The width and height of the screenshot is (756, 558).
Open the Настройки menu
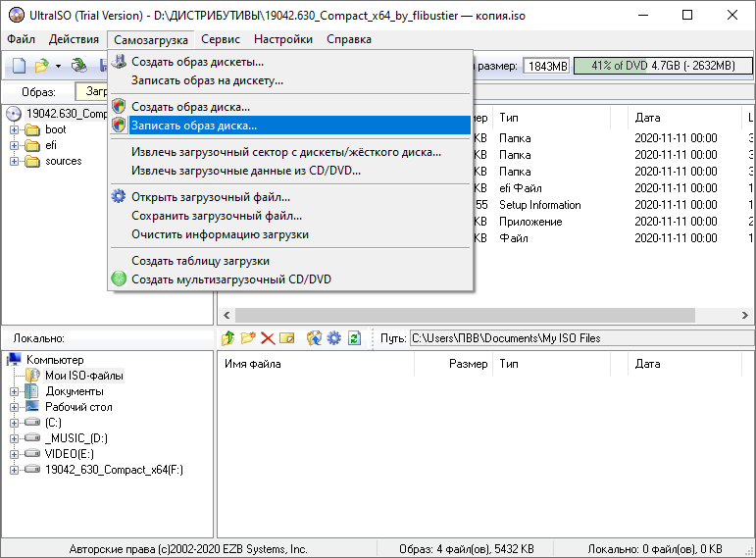[283, 39]
